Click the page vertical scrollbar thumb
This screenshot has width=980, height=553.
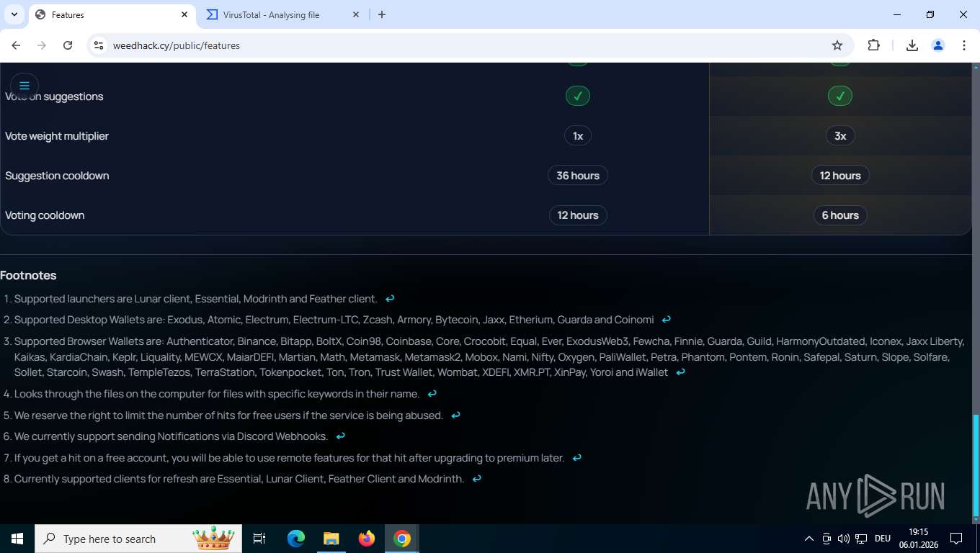tap(976, 466)
